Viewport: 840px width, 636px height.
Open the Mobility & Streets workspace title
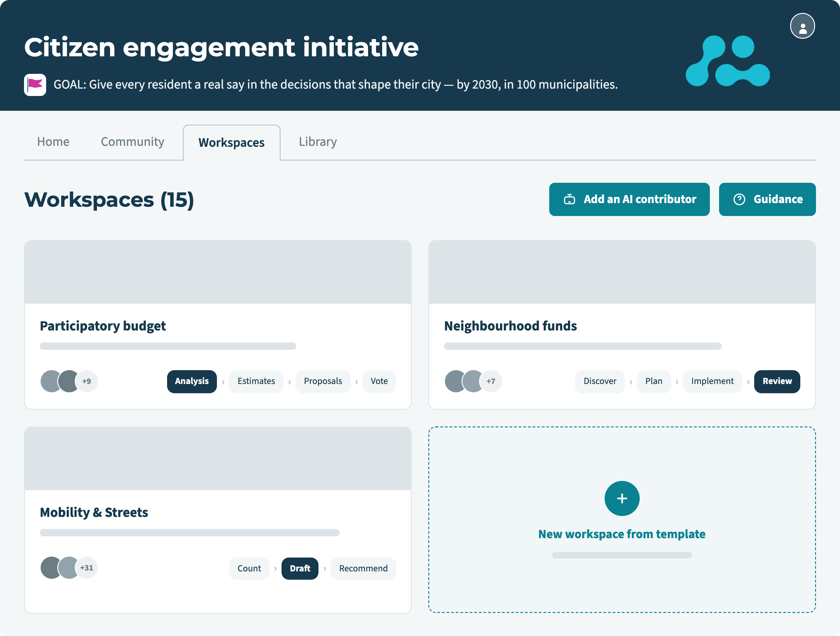pyautogui.click(x=94, y=513)
